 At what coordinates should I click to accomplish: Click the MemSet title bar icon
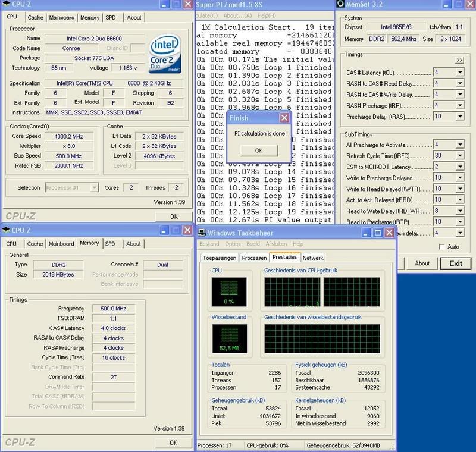tap(341, 4)
